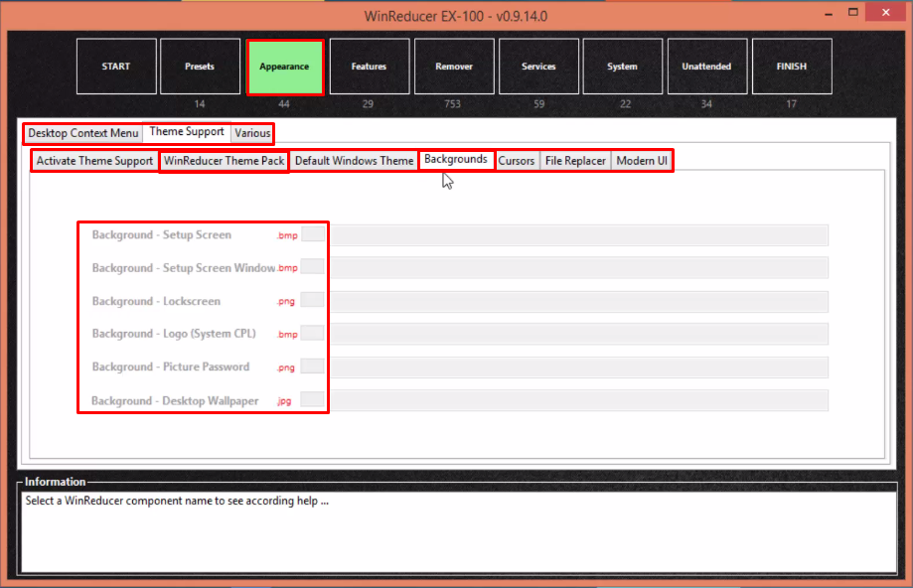Open the Remover section
The height and width of the screenshot is (588, 913).
[x=454, y=67]
